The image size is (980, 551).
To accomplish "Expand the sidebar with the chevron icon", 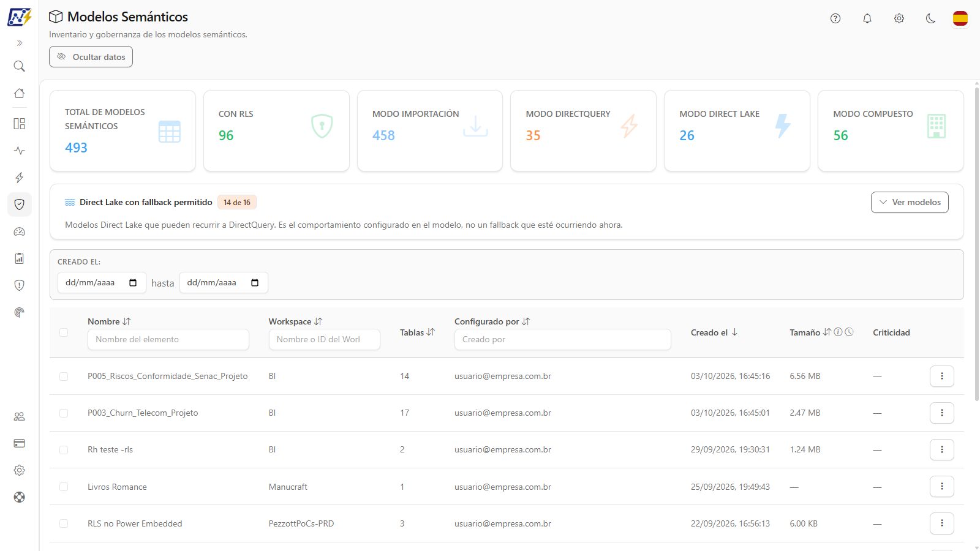I will [x=20, y=43].
